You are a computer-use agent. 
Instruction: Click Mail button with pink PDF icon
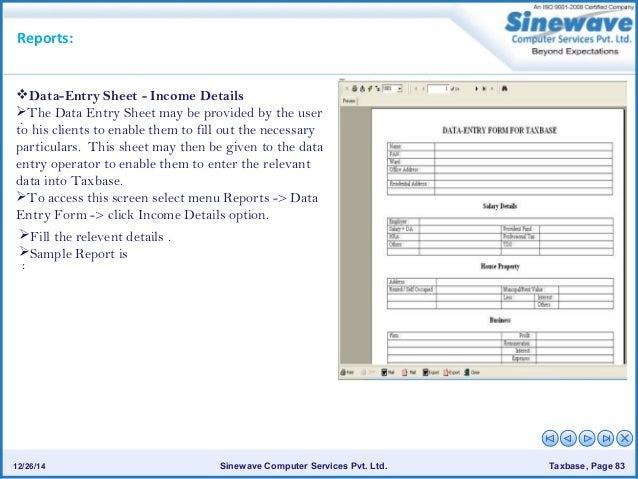409,372
